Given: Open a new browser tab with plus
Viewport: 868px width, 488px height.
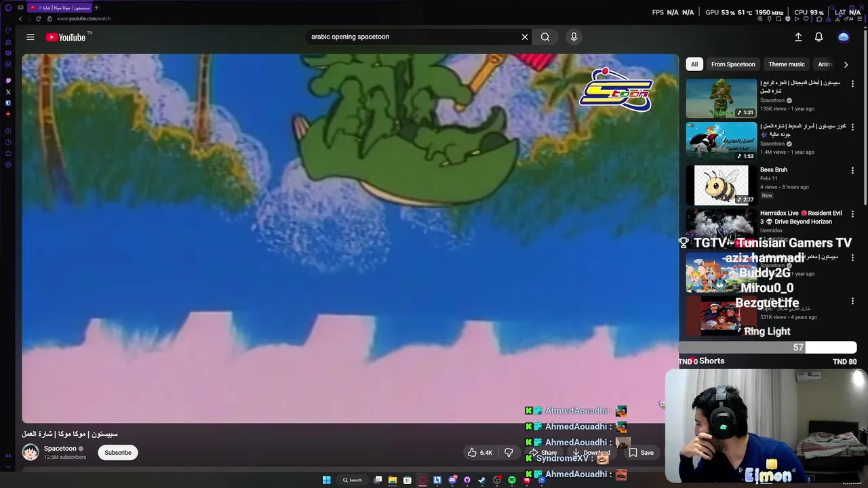Looking at the screenshot, I should [96, 7].
